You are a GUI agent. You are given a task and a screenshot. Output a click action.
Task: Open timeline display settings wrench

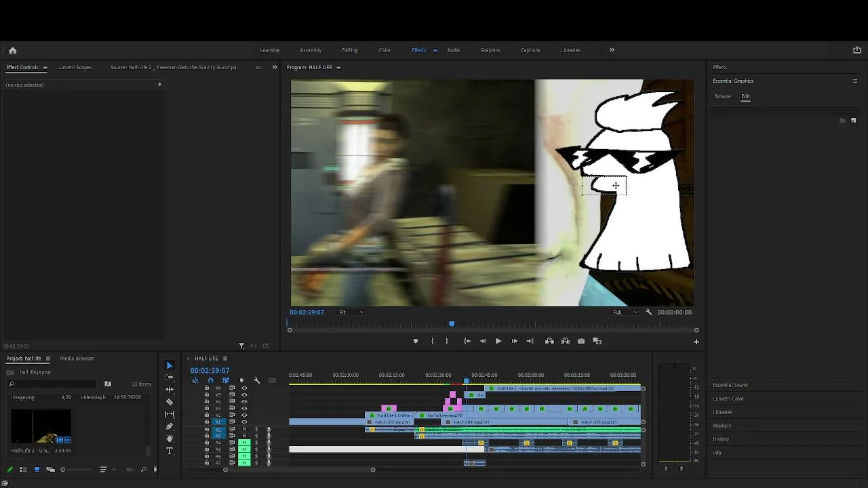(x=256, y=380)
